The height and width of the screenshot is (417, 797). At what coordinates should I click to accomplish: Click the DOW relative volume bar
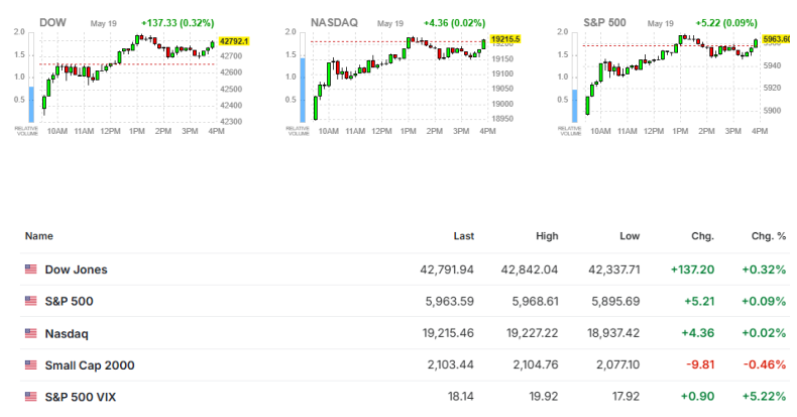coord(31,104)
